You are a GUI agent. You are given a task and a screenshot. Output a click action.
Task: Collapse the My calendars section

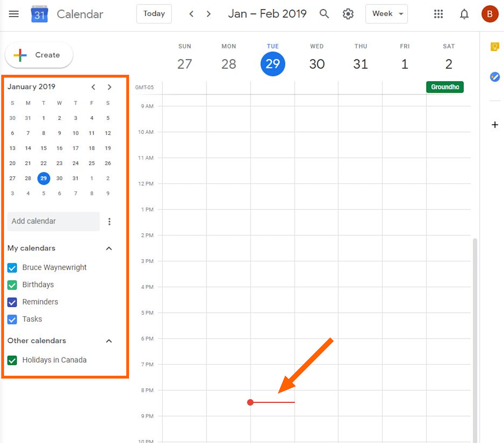[x=109, y=249]
